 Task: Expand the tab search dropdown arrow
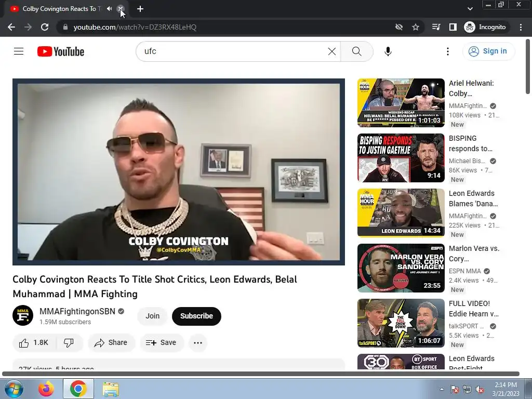coord(470,9)
